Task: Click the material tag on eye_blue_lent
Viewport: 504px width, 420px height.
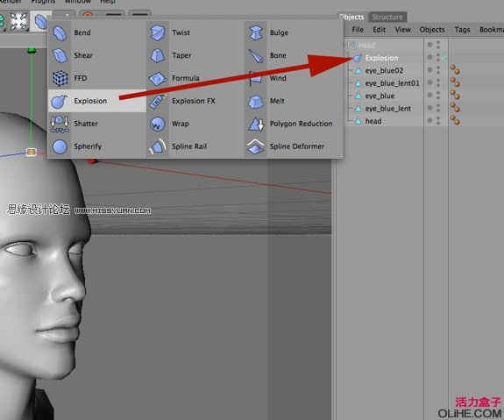Action: click(x=455, y=108)
